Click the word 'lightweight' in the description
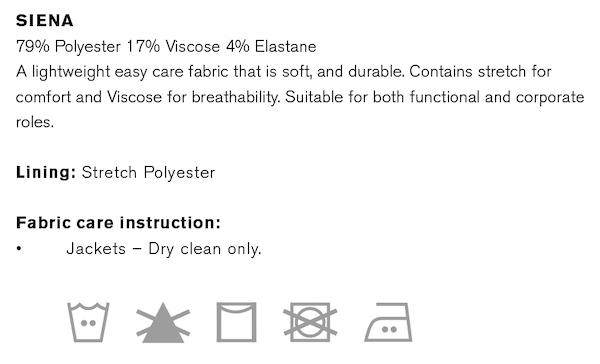The image size is (600, 364). 71,72
